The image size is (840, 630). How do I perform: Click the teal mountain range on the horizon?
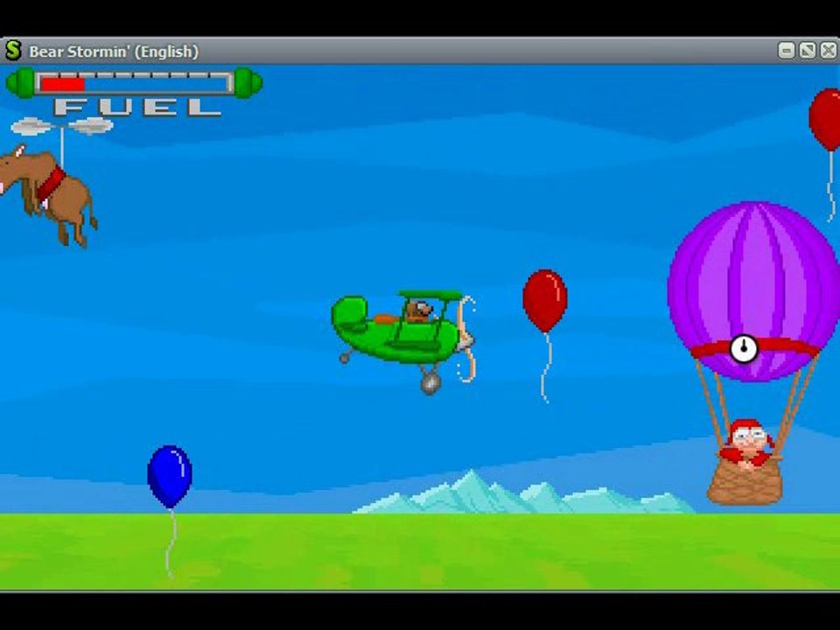point(523,493)
